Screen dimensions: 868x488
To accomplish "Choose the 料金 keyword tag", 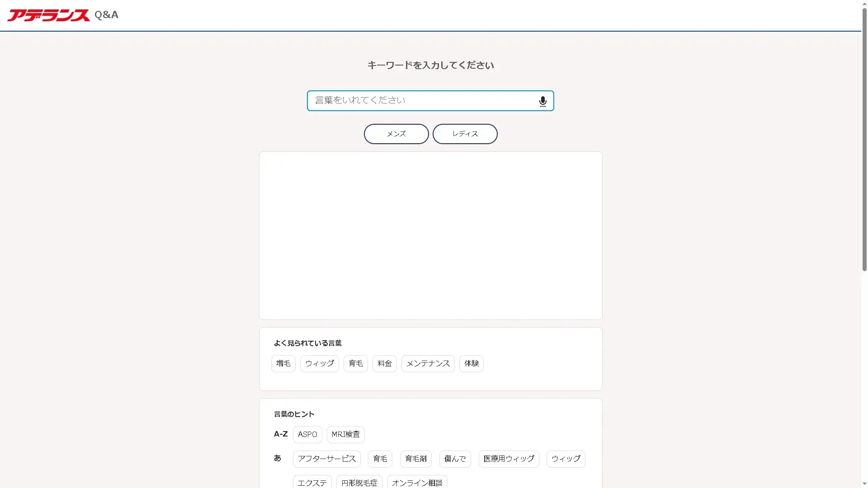I will pyautogui.click(x=384, y=363).
